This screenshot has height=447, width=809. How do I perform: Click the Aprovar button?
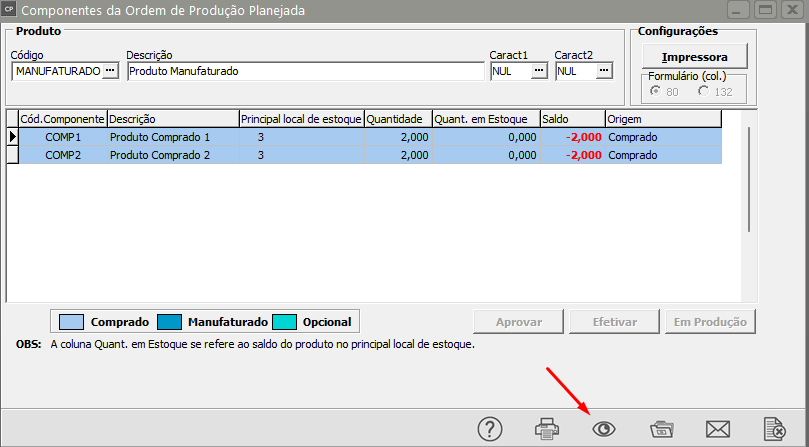click(x=519, y=322)
